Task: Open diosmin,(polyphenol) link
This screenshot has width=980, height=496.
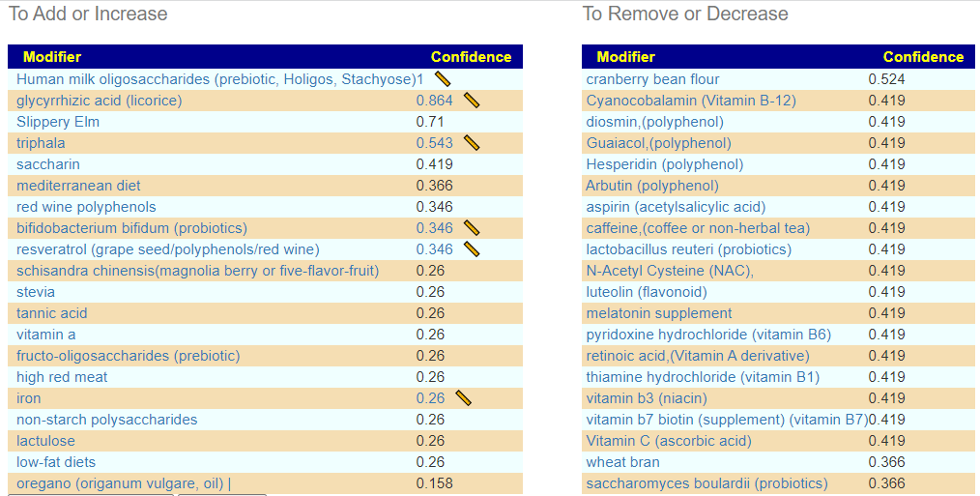Action: pos(655,122)
